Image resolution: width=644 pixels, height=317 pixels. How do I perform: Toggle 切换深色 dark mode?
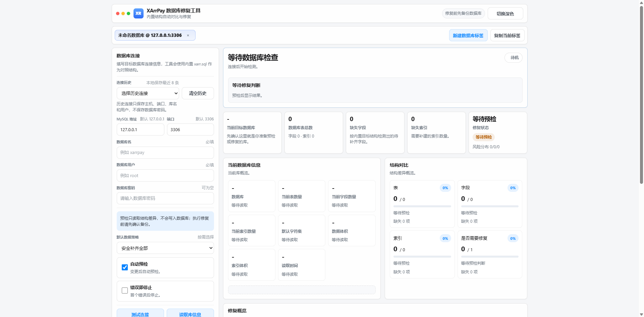(505, 13)
